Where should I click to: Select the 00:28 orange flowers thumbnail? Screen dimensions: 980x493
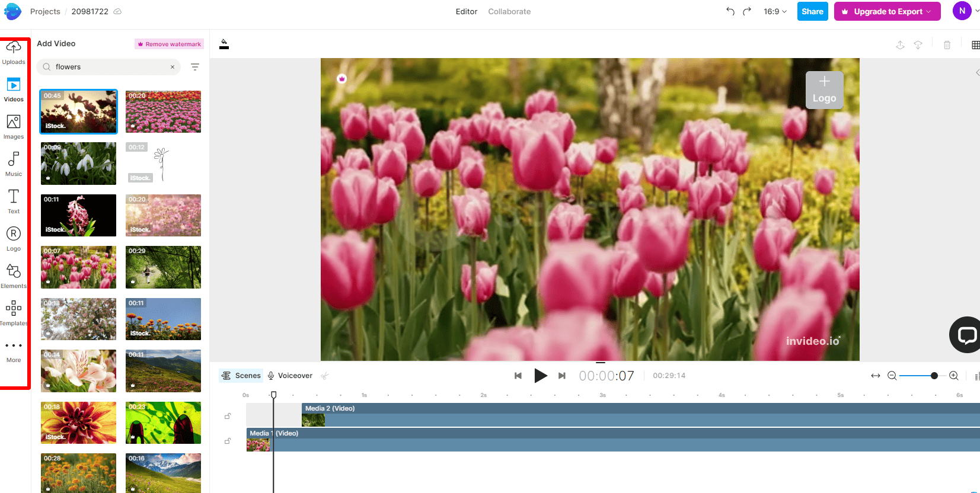point(78,473)
